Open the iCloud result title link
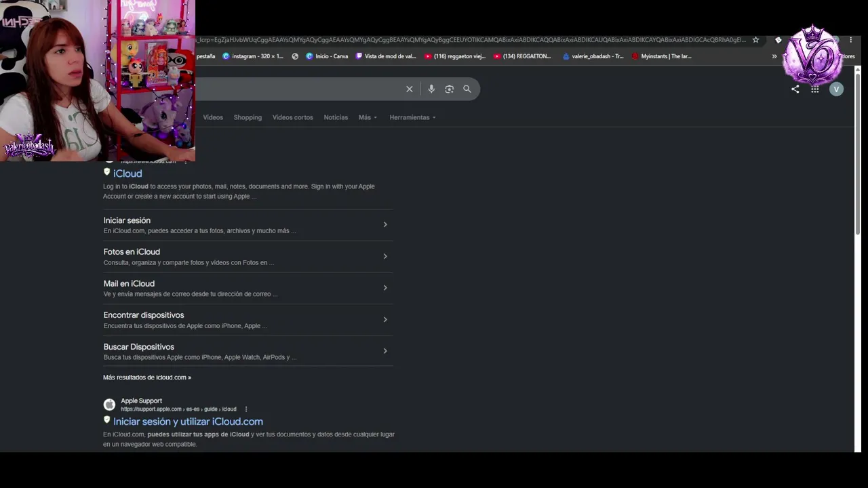 [x=127, y=174]
